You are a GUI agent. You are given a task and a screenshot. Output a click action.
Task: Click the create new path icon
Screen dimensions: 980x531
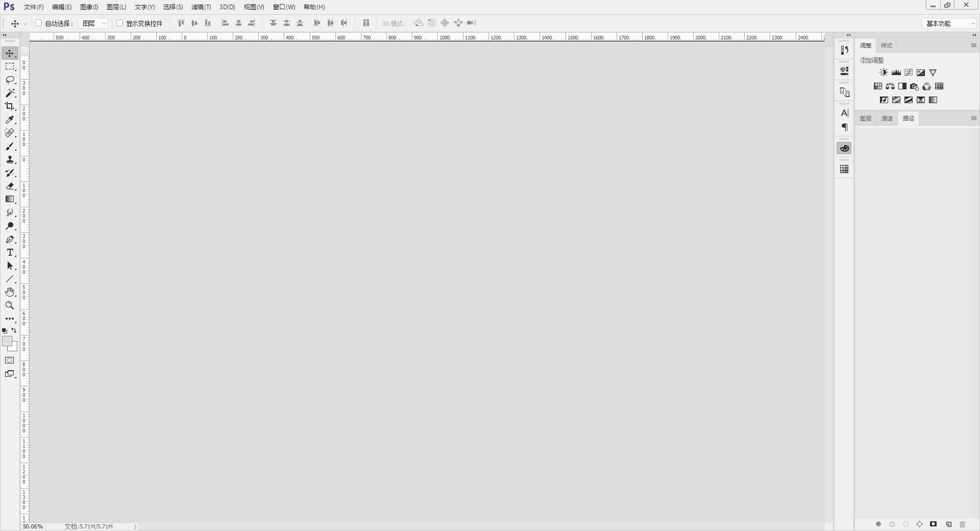point(948,524)
